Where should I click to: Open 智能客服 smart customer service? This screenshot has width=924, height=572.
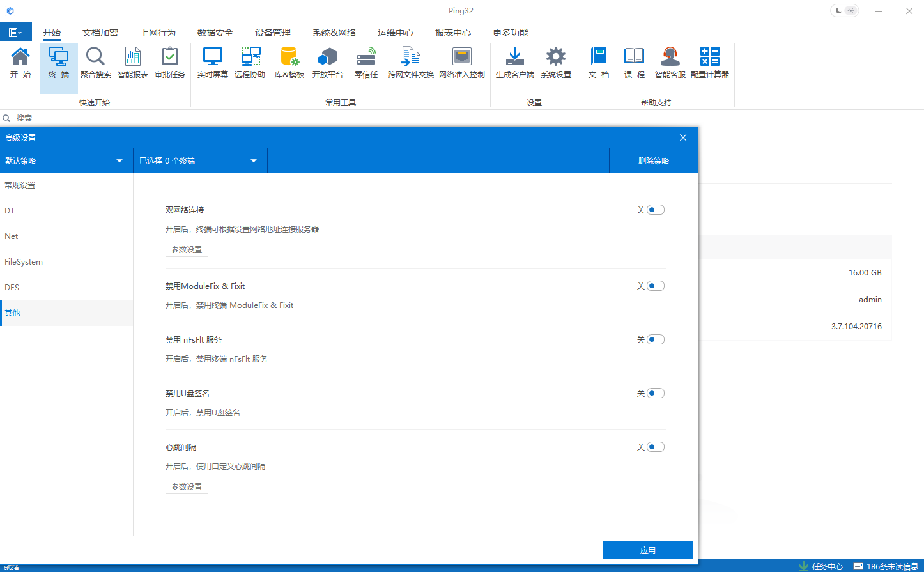(x=670, y=63)
